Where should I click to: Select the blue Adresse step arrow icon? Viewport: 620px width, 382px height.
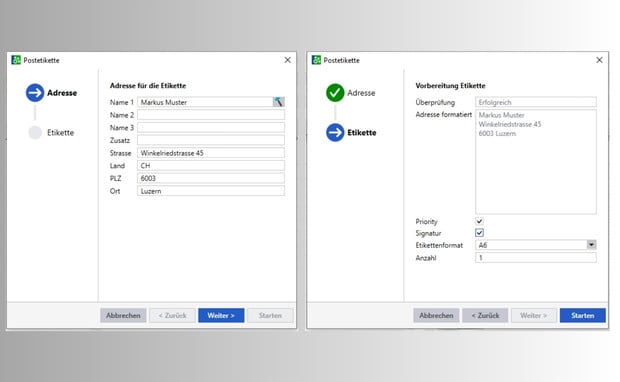point(35,93)
